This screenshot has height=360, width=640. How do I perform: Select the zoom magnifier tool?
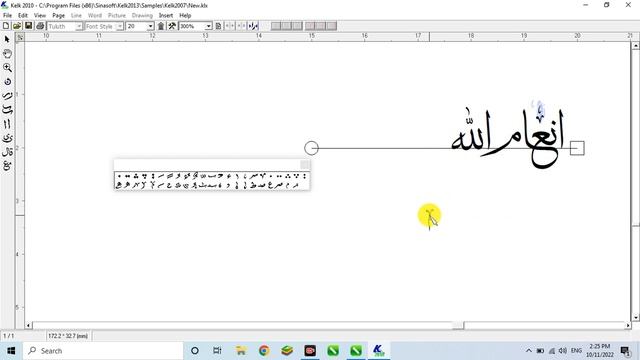7,67
